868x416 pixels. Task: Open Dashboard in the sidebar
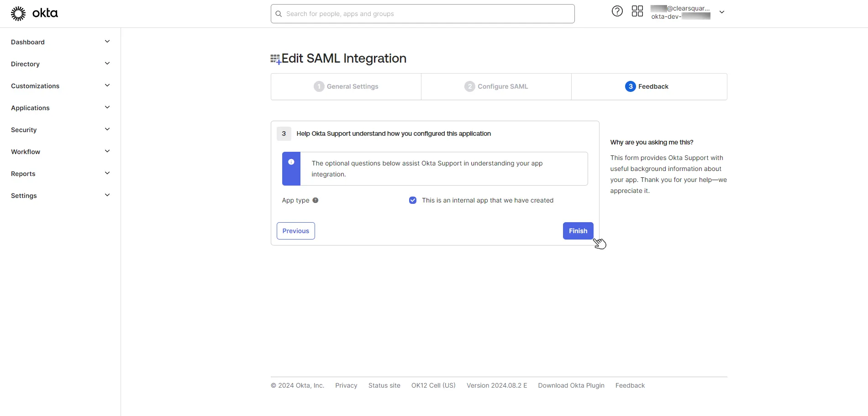click(28, 42)
